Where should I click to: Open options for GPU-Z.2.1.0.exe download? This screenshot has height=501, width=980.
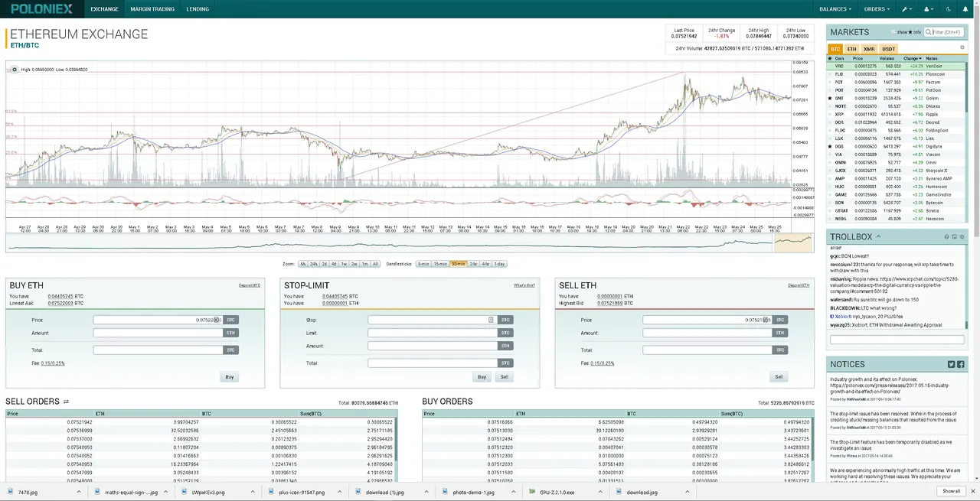click(x=600, y=491)
